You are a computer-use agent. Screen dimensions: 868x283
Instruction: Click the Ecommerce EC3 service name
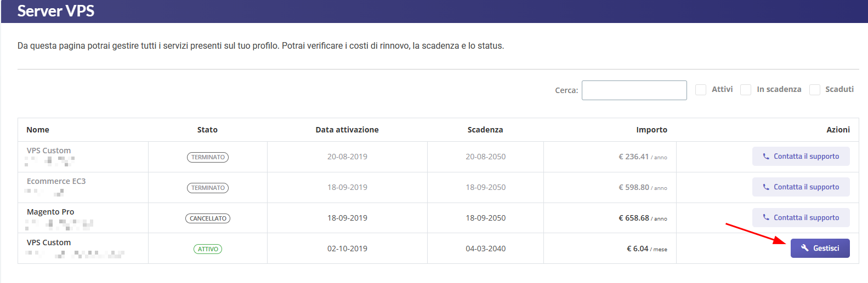pyautogui.click(x=56, y=181)
